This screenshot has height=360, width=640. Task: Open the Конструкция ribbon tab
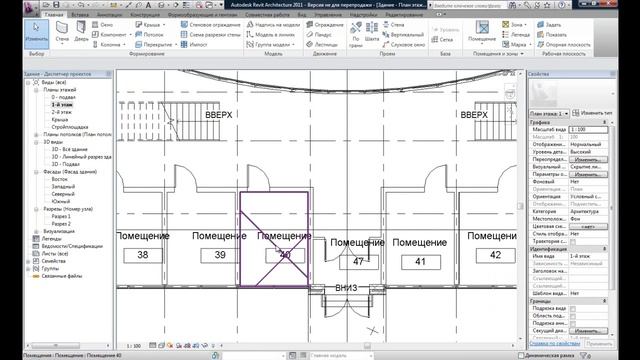coord(145,15)
